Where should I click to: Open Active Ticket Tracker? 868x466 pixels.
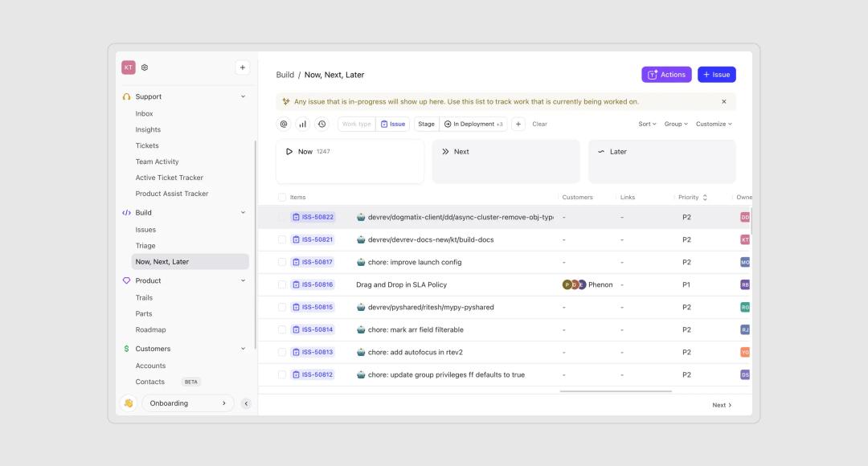169,178
